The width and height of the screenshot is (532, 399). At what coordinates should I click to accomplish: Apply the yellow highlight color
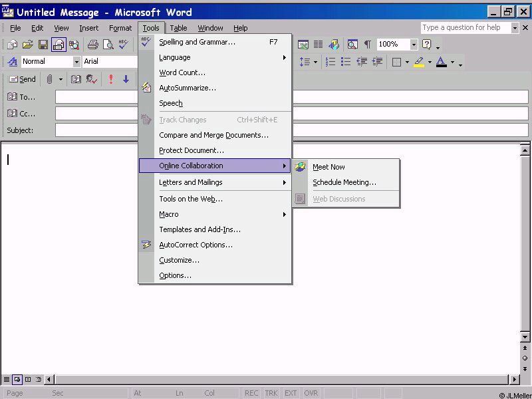(x=418, y=62)
